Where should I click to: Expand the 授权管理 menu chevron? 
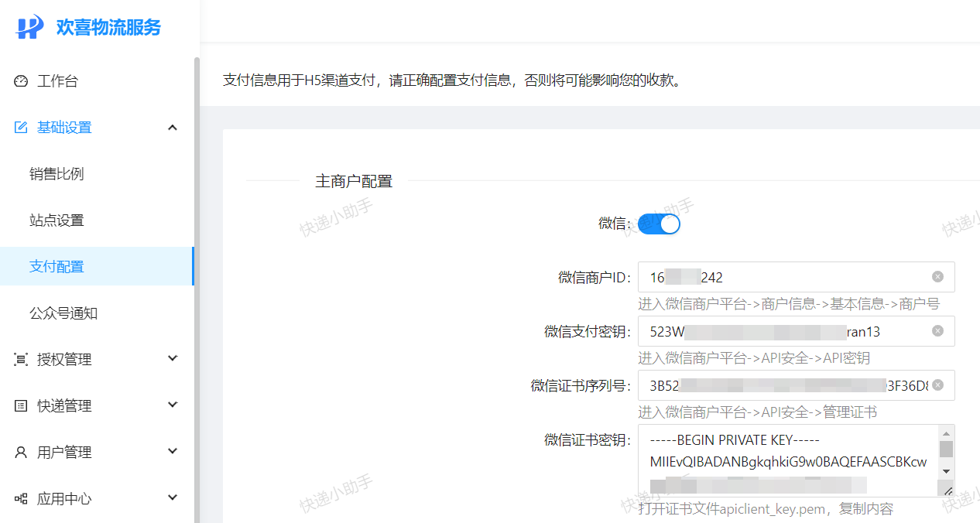coord(173,358)
